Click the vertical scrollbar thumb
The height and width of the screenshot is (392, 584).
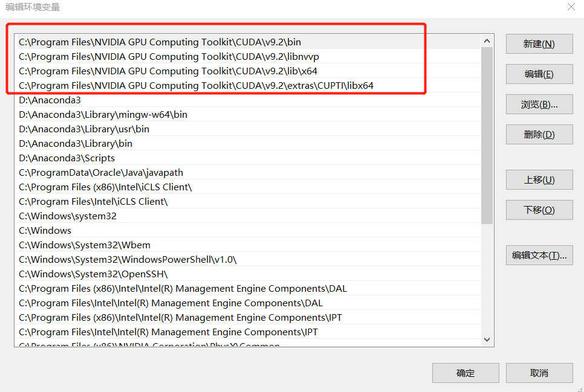(487, 135)
